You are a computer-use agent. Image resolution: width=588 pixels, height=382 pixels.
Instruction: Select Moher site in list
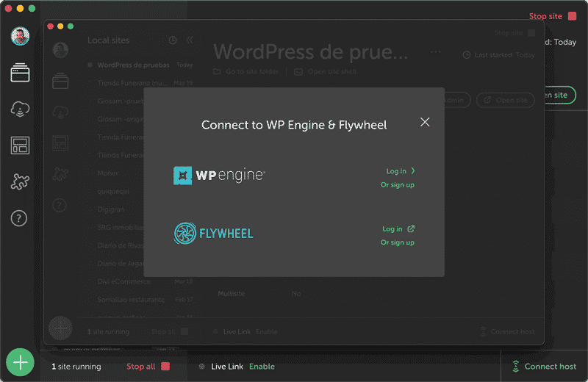(108, 173)
